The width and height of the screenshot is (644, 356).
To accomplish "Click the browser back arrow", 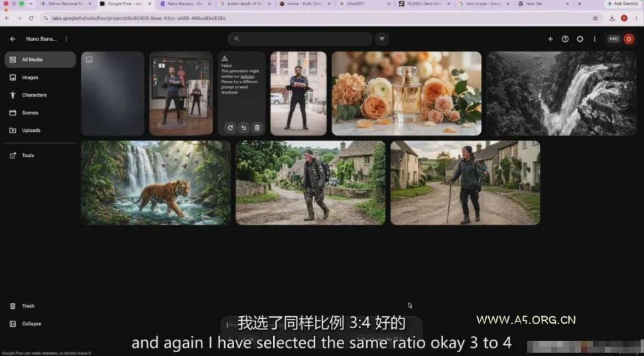I will click(7, 18).
